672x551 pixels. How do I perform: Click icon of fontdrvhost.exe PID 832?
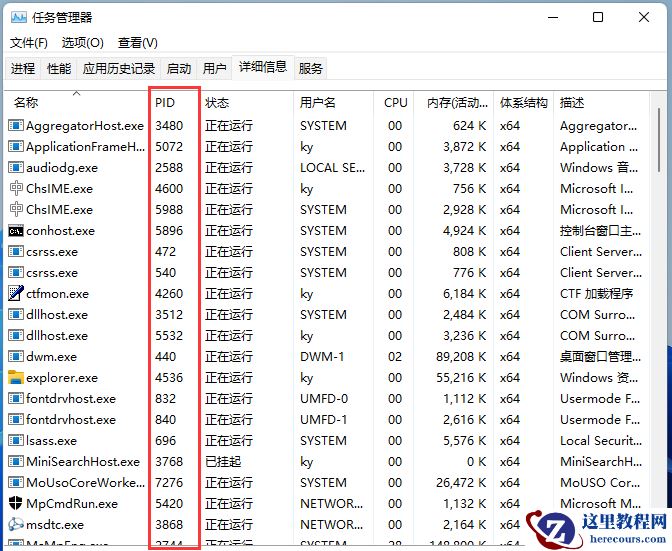pos(16,398)
